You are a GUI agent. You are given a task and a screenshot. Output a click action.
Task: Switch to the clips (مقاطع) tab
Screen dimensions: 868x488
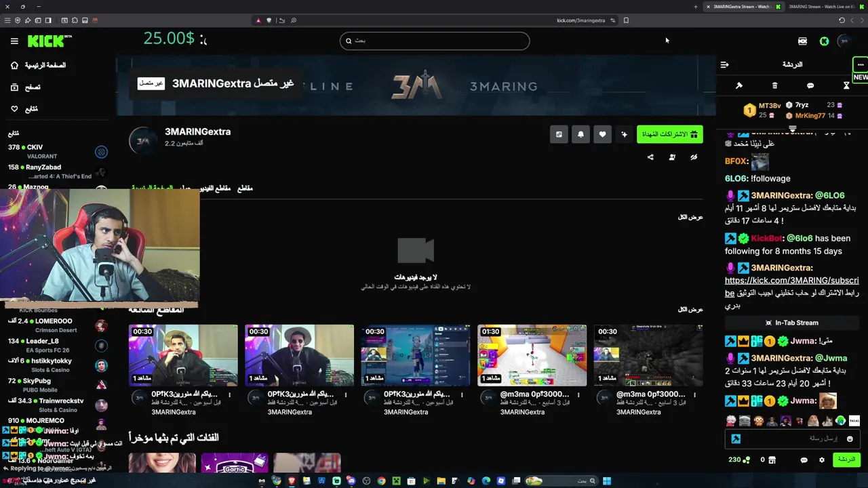[x=245, y=188]
